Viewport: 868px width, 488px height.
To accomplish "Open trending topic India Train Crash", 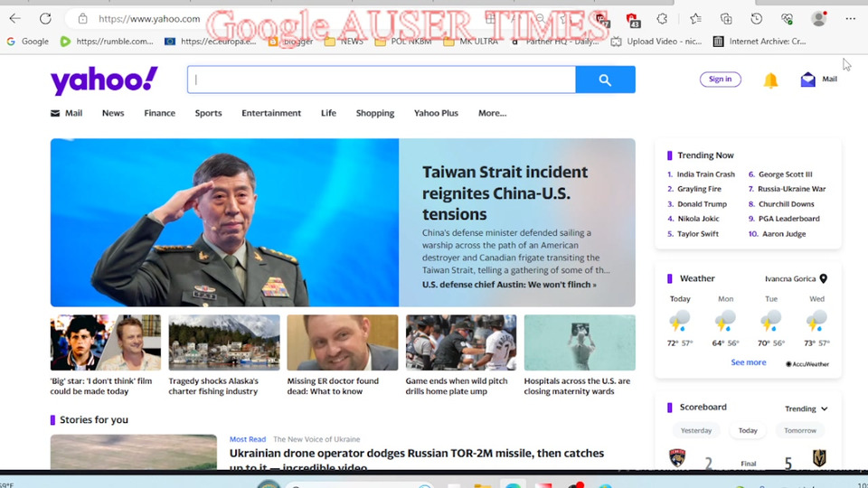I will tap(706, 174).
